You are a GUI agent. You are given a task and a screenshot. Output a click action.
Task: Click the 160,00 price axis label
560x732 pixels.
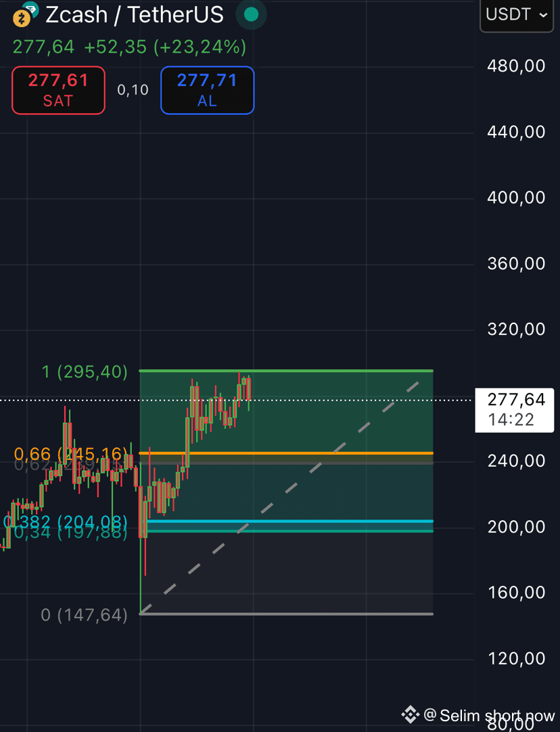tap(516, 593)
